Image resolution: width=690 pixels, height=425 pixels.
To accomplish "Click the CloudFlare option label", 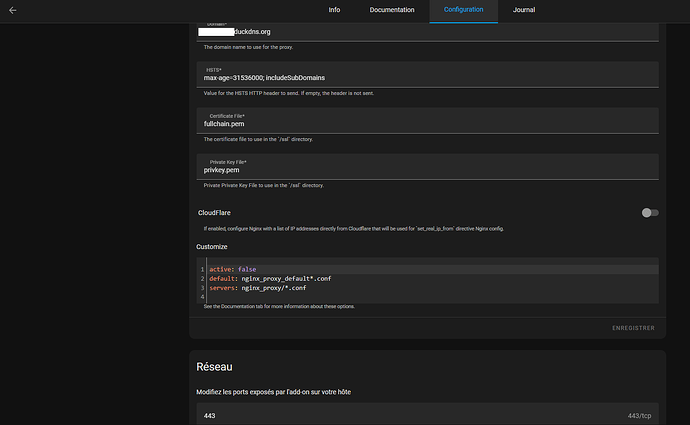I will pyautogui.click(x=216, y=213).
